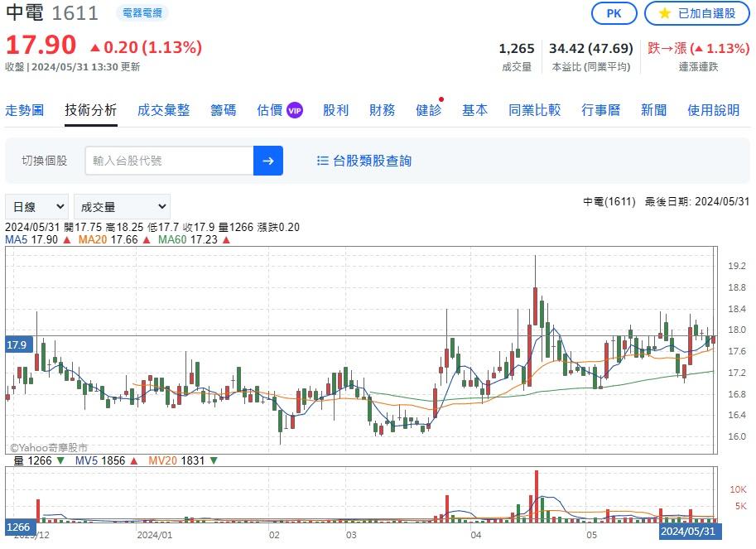This screenshot has width=756, height=549.
Task: Click the 1,265 volume value
Action: 517,48
